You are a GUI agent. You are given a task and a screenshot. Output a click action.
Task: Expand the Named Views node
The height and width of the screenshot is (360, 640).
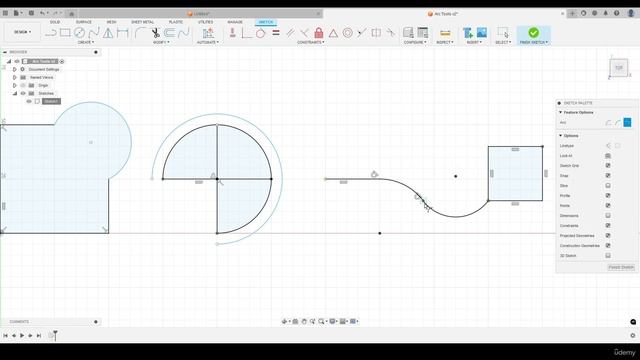pyautogui.click(x=15, y=77)
